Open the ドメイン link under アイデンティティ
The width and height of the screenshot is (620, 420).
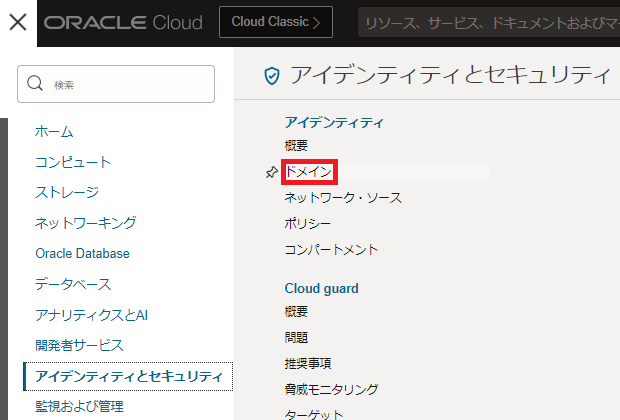point(309,172)
